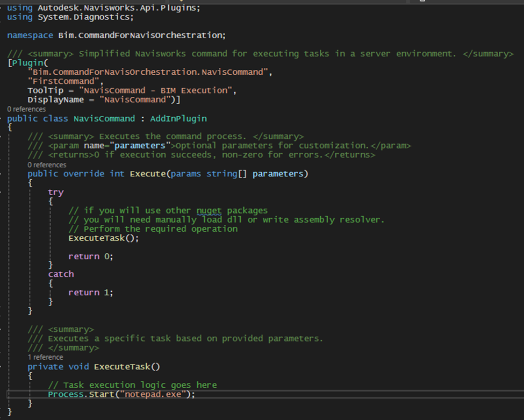
Task: Click the squiggly-underlined word nuget
Action: [209, 211]
